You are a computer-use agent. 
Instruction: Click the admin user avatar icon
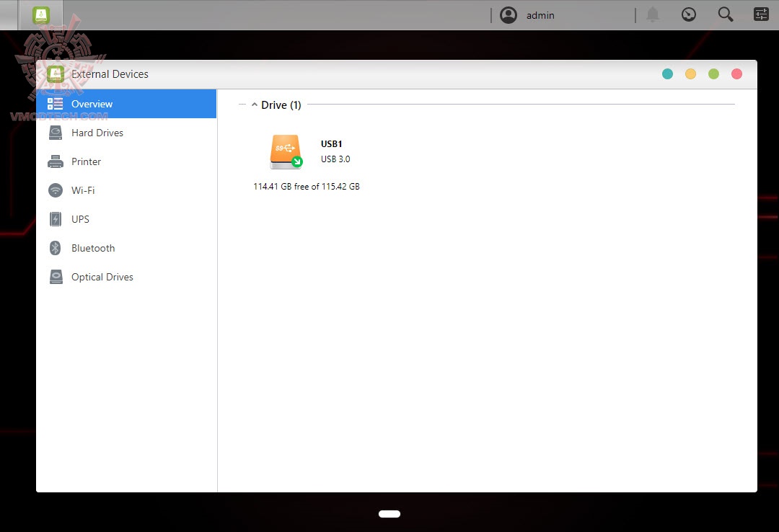509,15
